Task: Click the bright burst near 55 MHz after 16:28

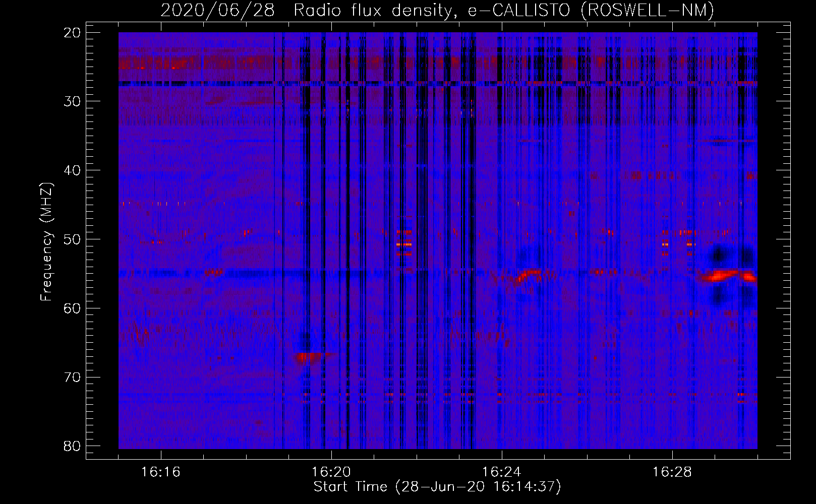Action: [x=727, y=276]
